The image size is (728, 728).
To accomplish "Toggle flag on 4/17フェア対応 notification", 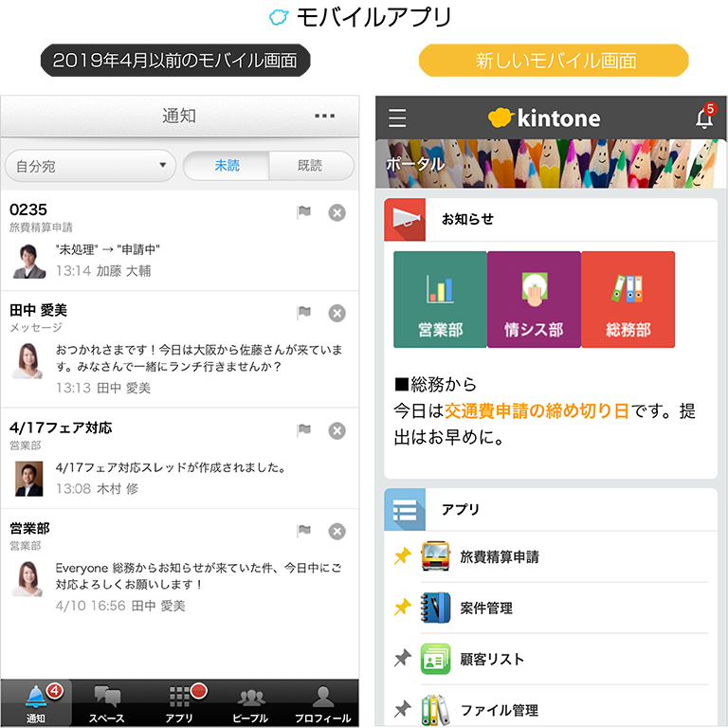I will (303, 430).
